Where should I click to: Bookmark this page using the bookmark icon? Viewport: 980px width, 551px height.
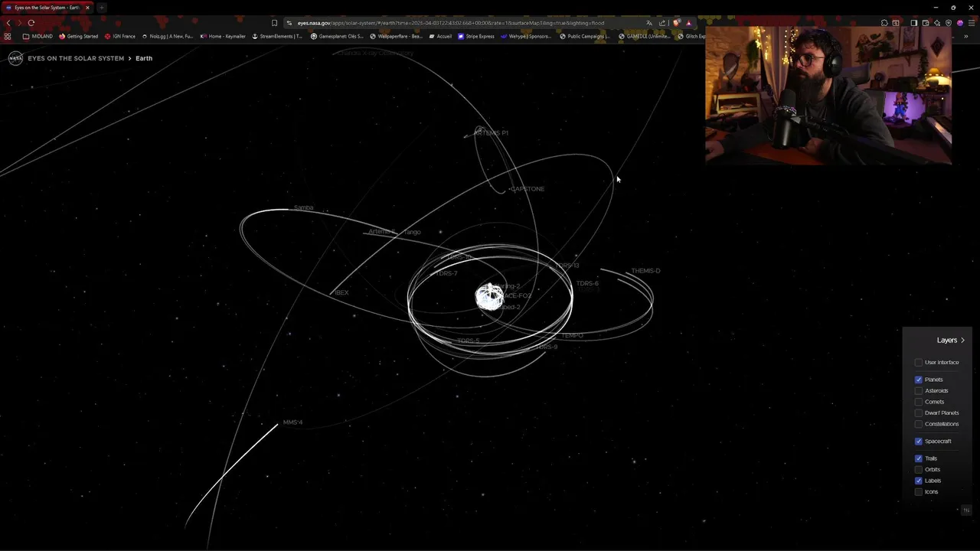274,23
